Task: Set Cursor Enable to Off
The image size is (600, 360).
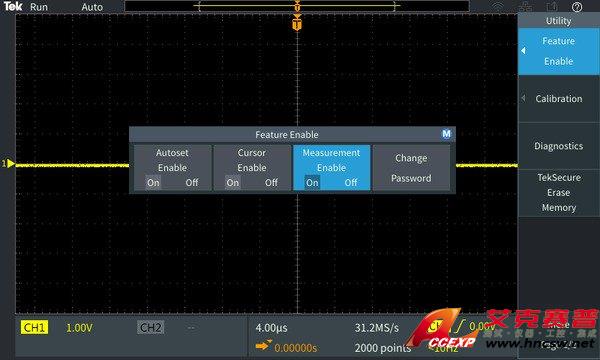Action: [x=271, y=182]
